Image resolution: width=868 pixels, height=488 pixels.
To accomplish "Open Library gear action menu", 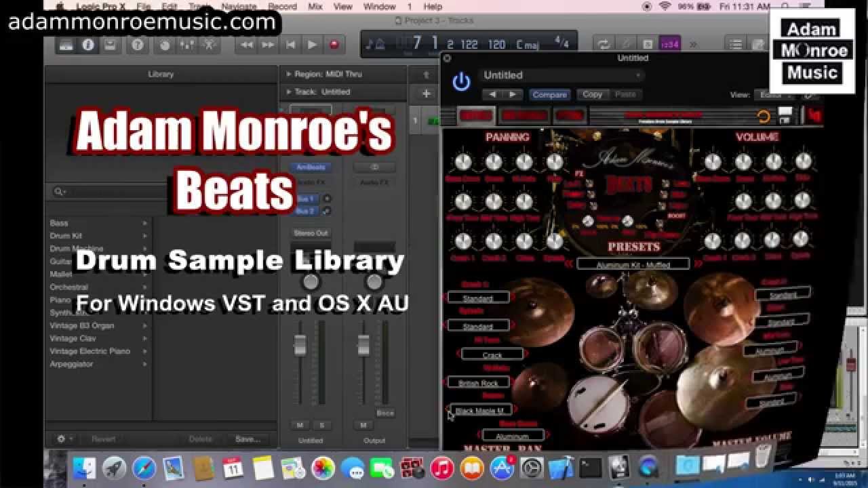I will [64, 439].
